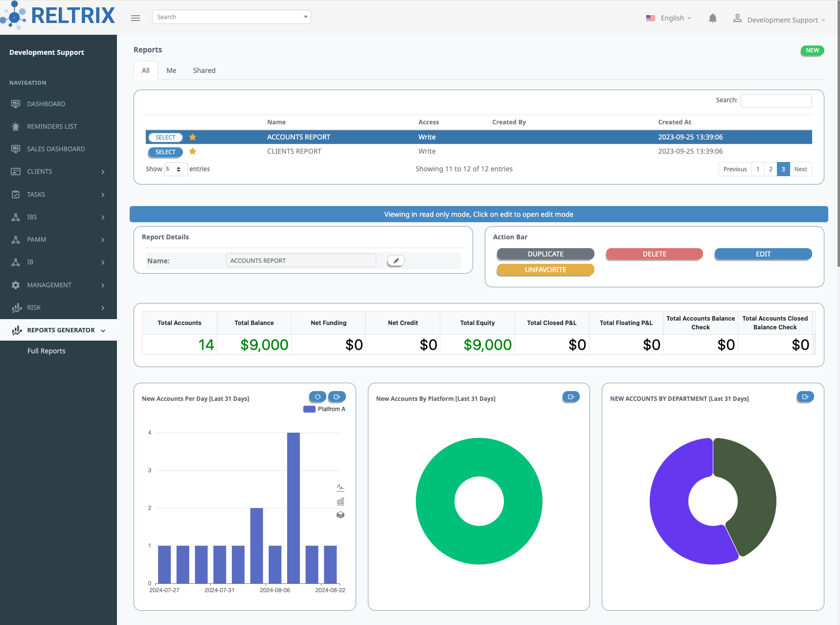Switch to the Shared reports tab

[204, 70]
